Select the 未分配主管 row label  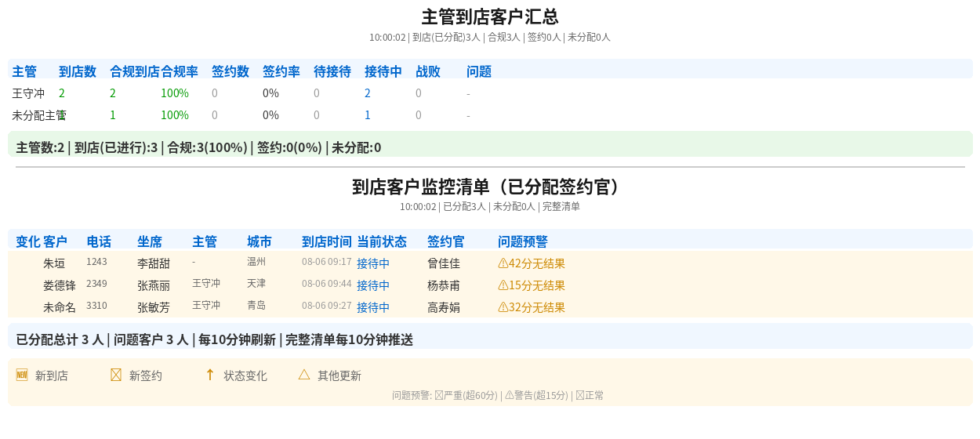click(39, 115)
